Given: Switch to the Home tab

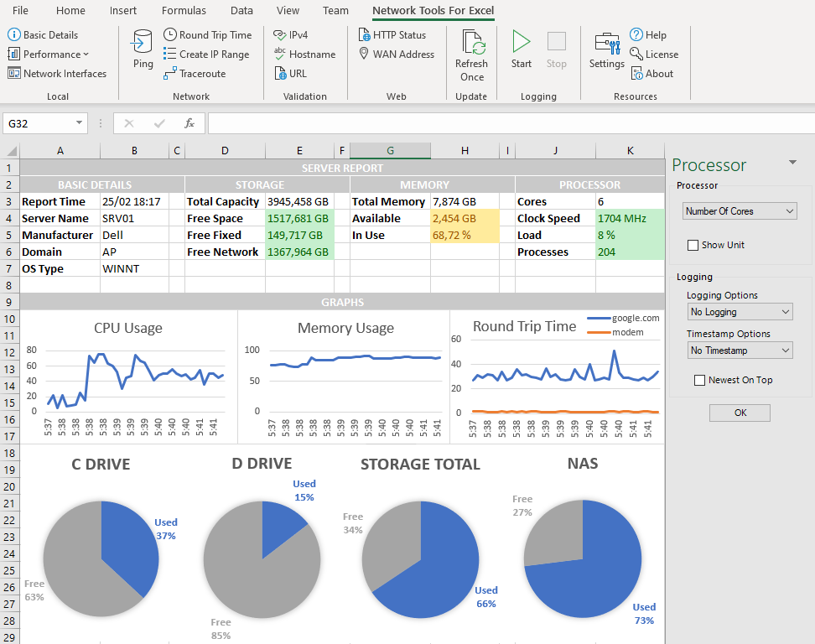Looking at the screenshot, I should pyautogui.click(x=70, y=10).
